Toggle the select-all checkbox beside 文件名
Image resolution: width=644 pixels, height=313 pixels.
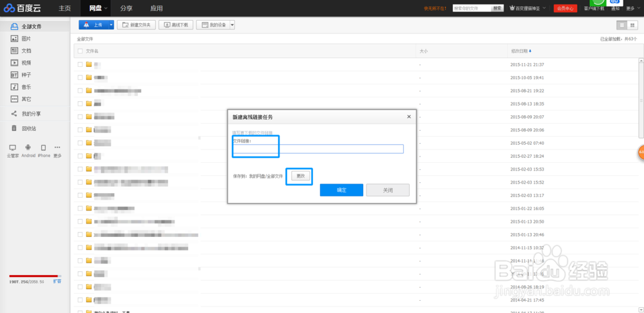[80, 52]
